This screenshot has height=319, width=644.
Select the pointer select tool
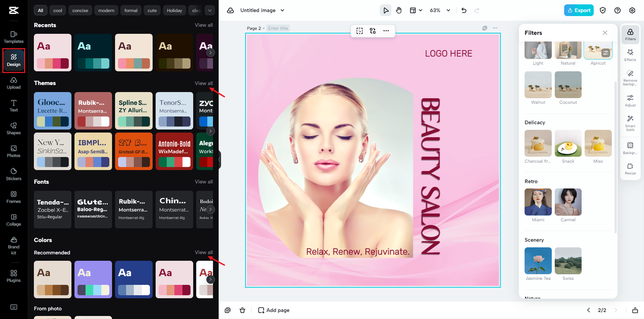pos(385,10)
